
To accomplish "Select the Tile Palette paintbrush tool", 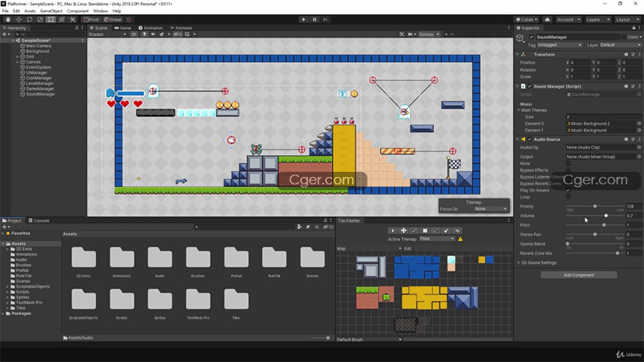I will tap(414, 230).
